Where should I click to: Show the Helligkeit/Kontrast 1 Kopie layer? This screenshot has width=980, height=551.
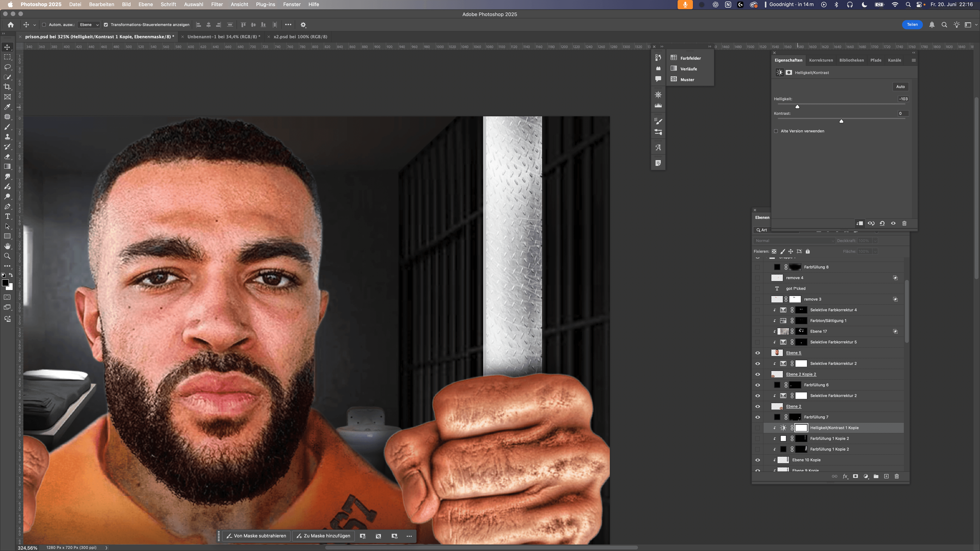pos(758,428)
